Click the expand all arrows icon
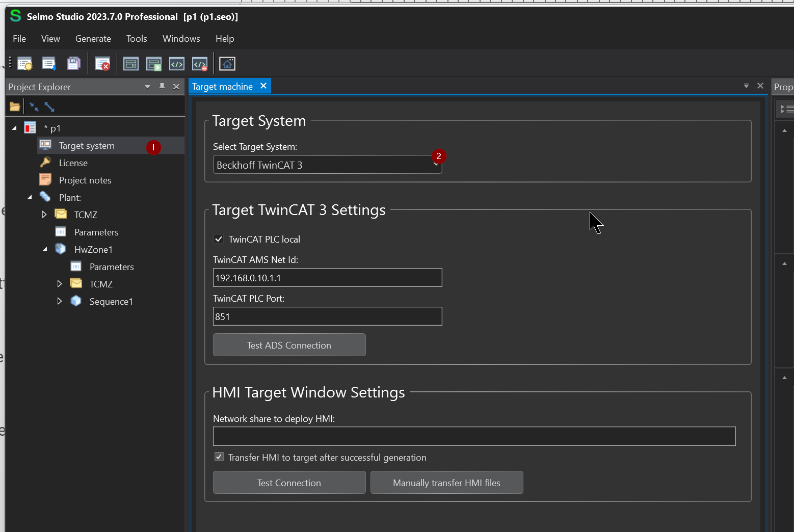Image resolution: width=794 pixels, height=532 pixels. click(x=49, y=107)
